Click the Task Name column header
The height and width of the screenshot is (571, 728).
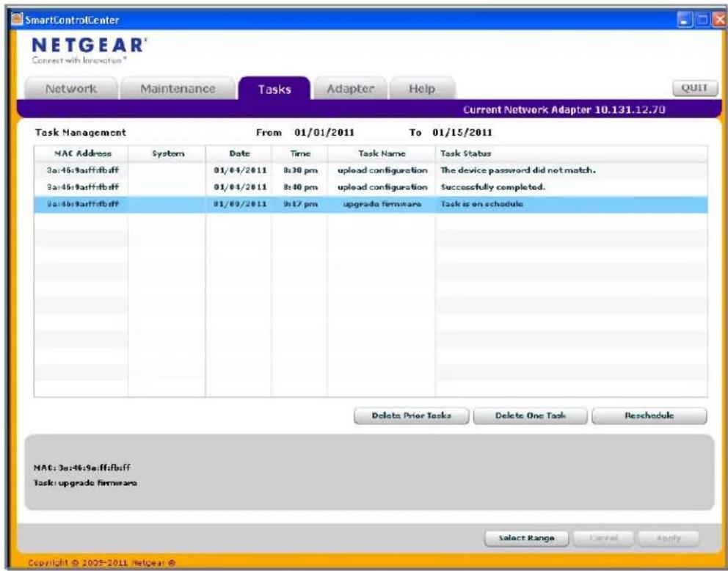382,153
